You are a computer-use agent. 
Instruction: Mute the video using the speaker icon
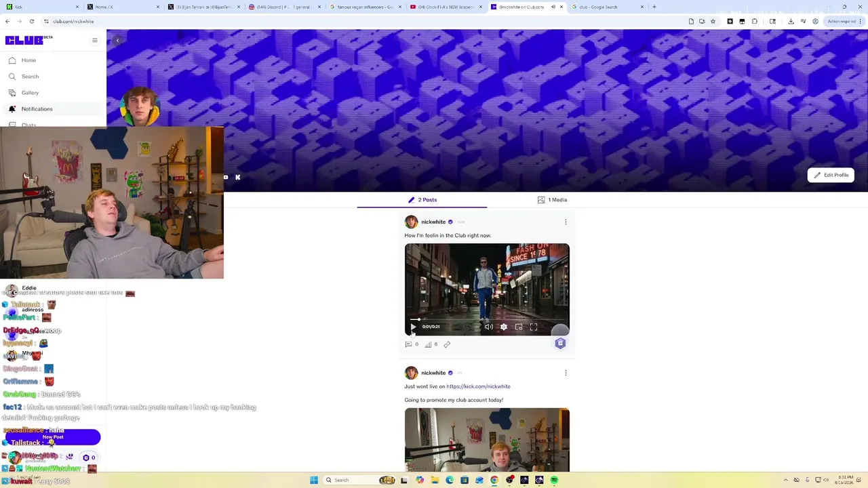click(x=488, y=327)
